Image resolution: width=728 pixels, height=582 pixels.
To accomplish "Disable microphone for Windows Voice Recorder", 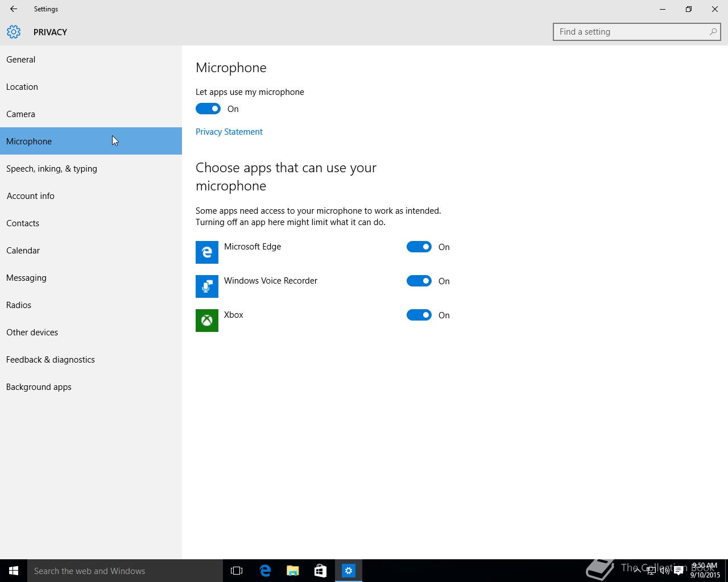I will click(x=419, y=281).
